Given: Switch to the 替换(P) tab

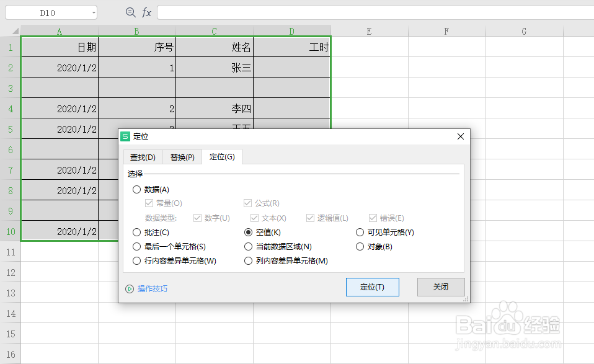Looking at the screenshot, I should (x=182, y=157).
